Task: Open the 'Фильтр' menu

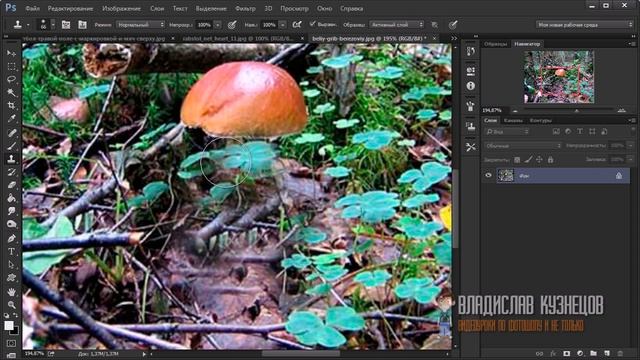Action: pos(245,8)
